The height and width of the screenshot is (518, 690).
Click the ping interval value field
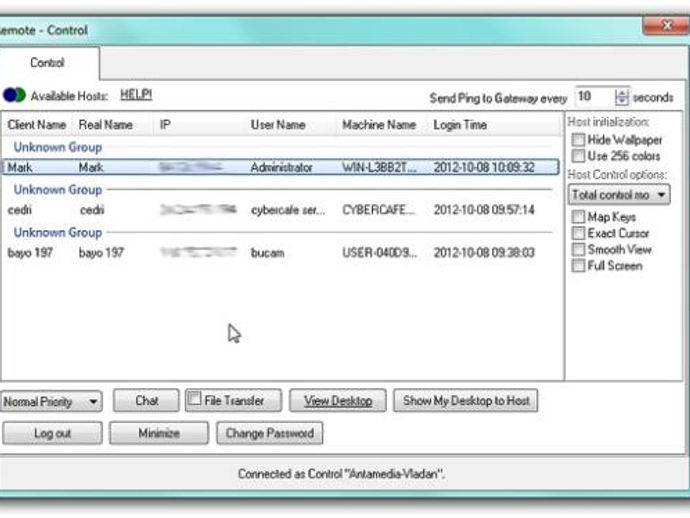tap(595, 96)
